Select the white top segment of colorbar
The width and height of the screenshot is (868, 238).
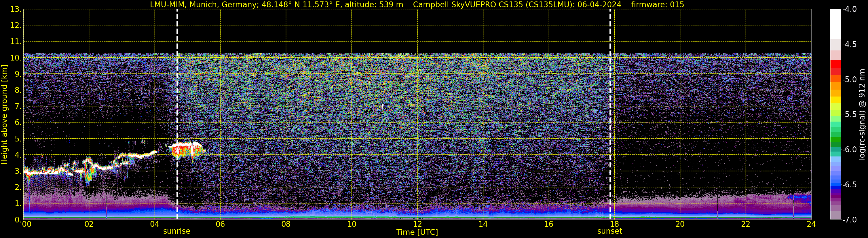(x=836, y=24)
